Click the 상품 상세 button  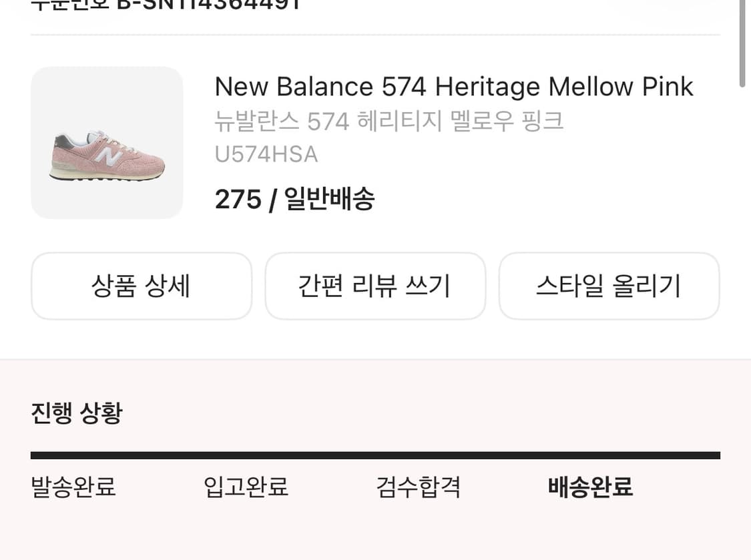click(142, 286)
